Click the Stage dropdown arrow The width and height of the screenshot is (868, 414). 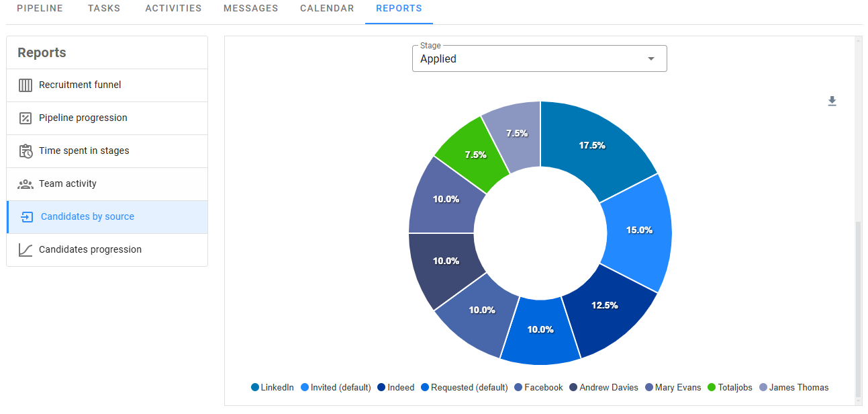(x=650, y=58)
